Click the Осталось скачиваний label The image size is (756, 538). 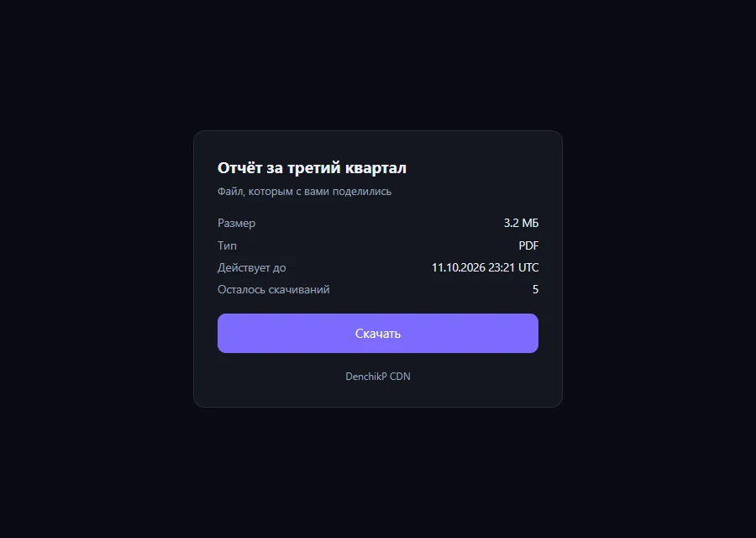[x=273, y=289]
